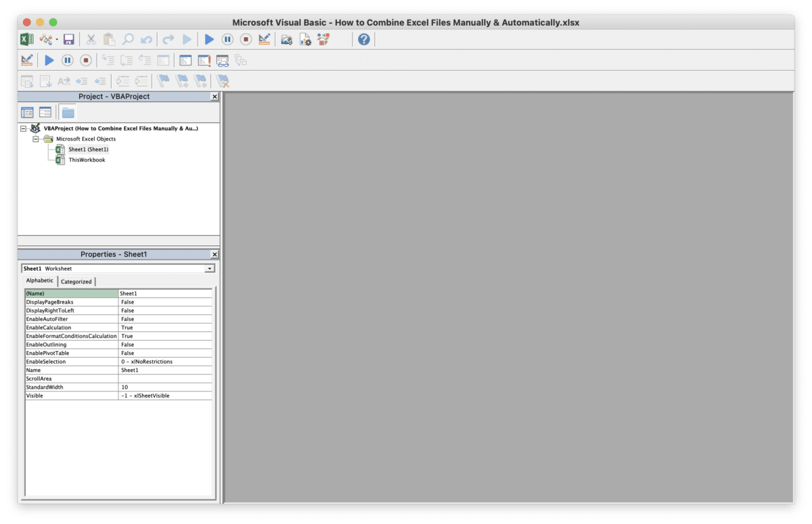812x524 pixels.
Task: Open the Locals Window icon
Action: point(185,60)
